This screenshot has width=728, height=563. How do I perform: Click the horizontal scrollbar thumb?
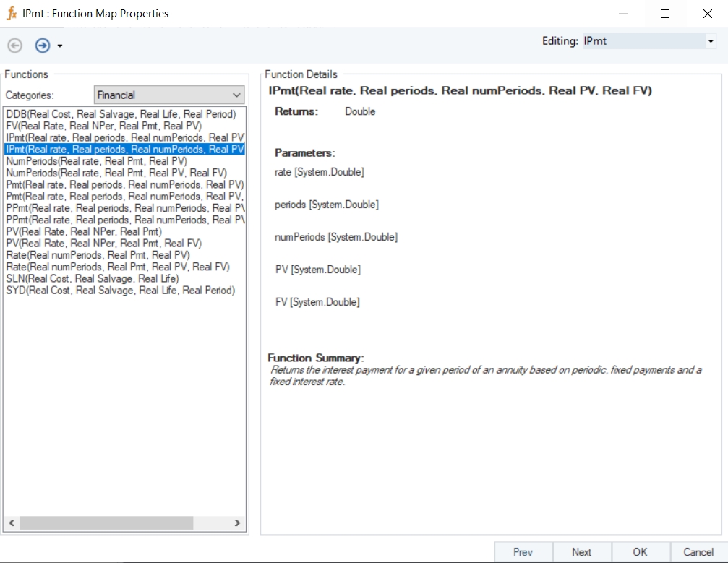pyautogui.click(x=106, y=523)
